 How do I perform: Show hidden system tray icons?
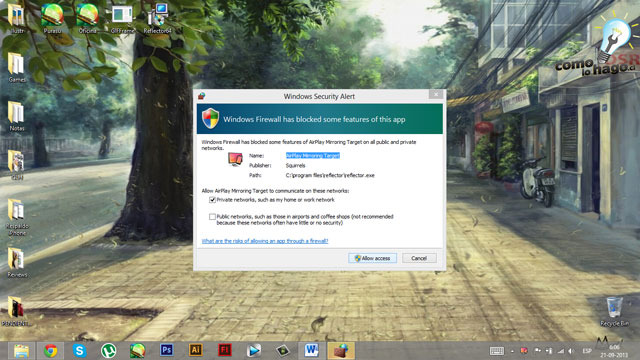(x=512, y=351)
